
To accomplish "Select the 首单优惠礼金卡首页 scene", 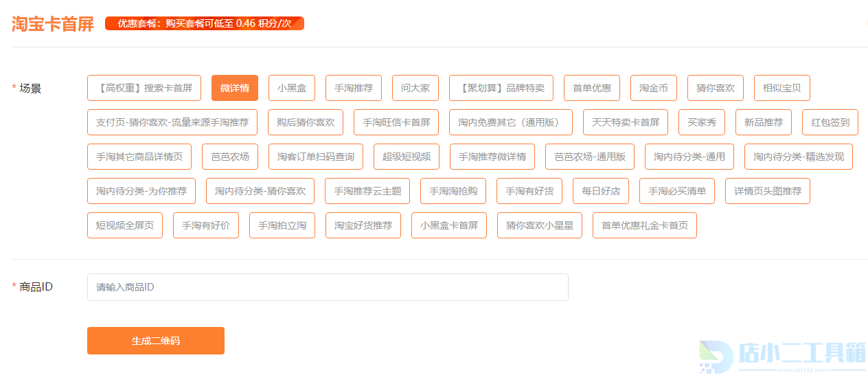I will (x=645, y=225).
